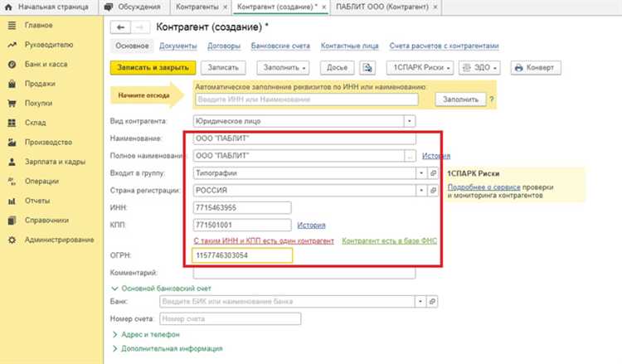Click Записать и закрыть button
Viewport: 622px width, 364px height.
coord(153,68)
